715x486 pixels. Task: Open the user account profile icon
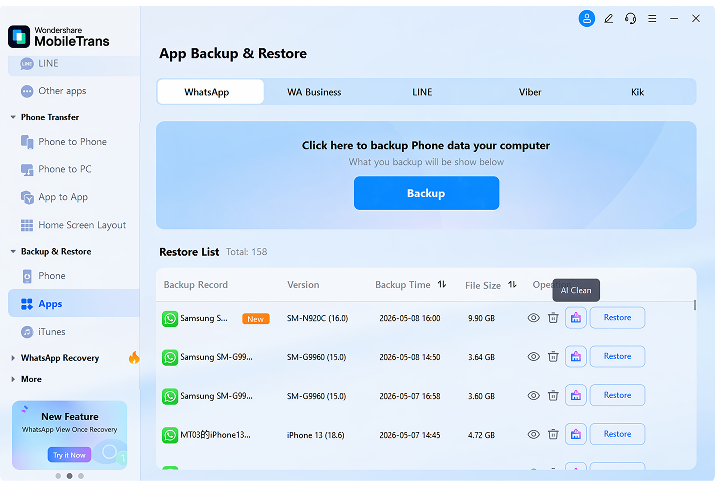pyautogui.click(x=586, y=19)
